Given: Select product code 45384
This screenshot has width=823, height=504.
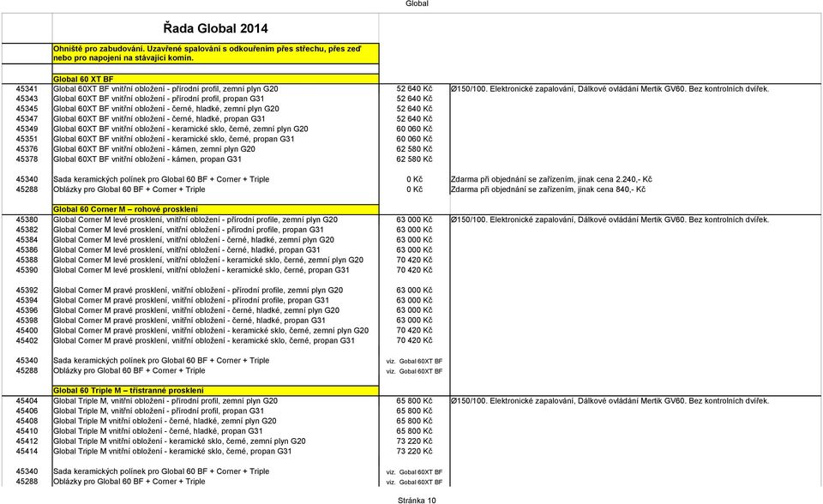Looking at the screenshot, I should (x=27, y=240).
